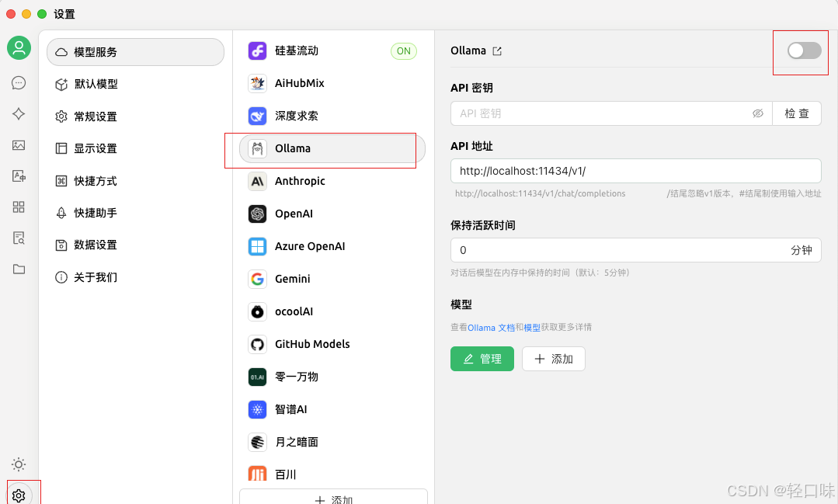Open the user avatar profile
838x504 pixels.
(19, 48)
